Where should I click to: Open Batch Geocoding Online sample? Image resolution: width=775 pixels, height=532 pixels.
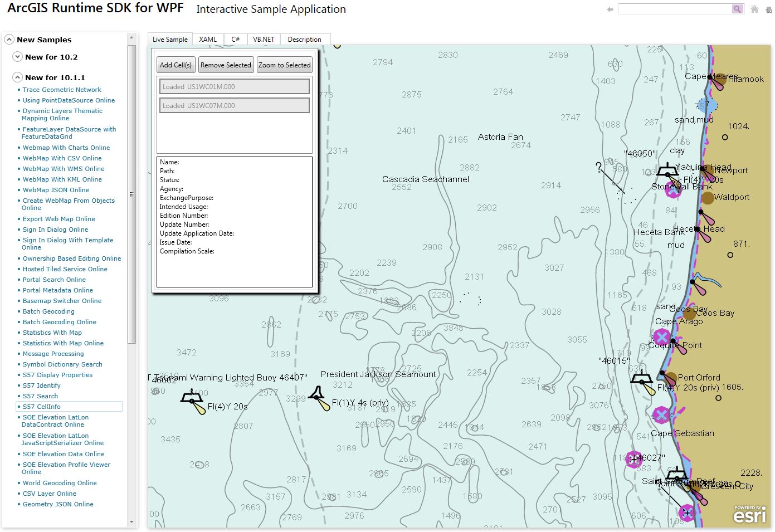point(59,322)
